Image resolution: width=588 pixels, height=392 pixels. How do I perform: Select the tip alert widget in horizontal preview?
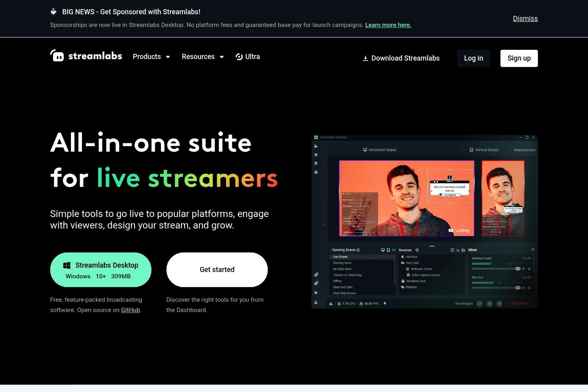coord(450,186)
